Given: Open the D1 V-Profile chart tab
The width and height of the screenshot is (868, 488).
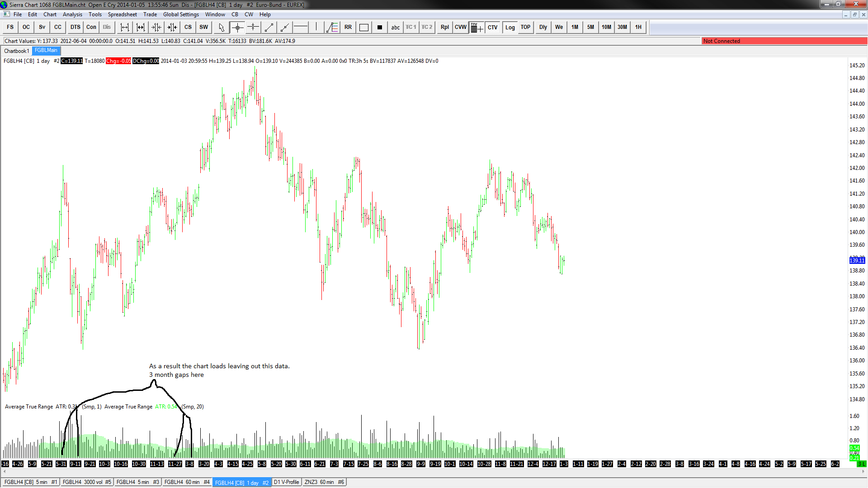Looking at the screenshot, I should (286, 482).
